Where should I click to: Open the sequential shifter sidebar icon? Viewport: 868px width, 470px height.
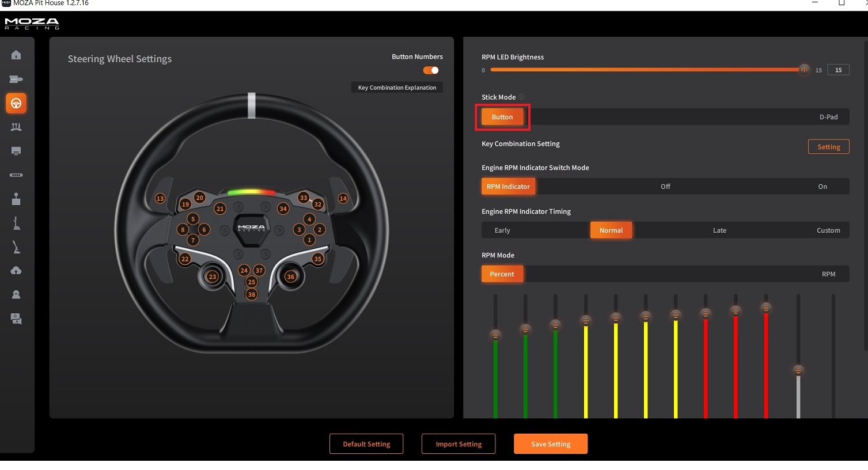click(16, 223)
